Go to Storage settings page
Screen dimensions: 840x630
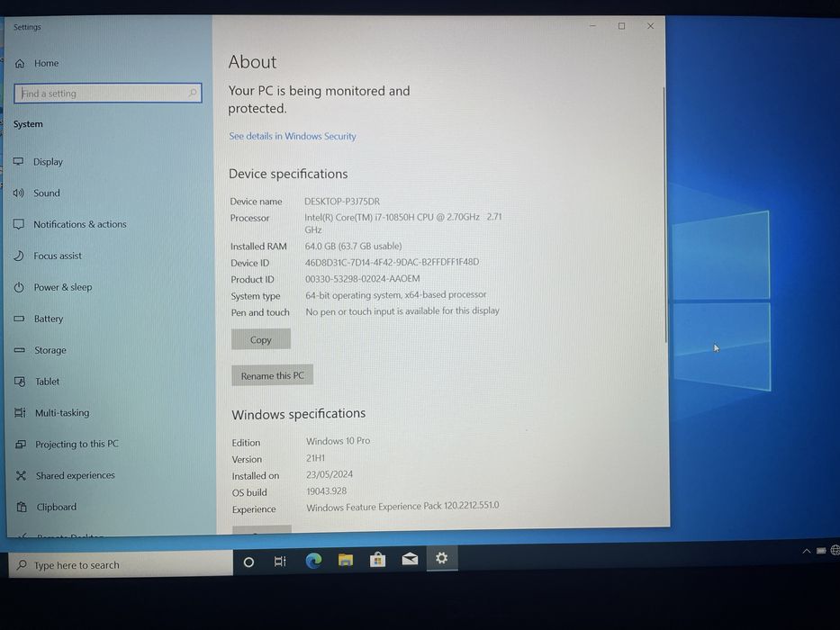click(x=50, y=350)
